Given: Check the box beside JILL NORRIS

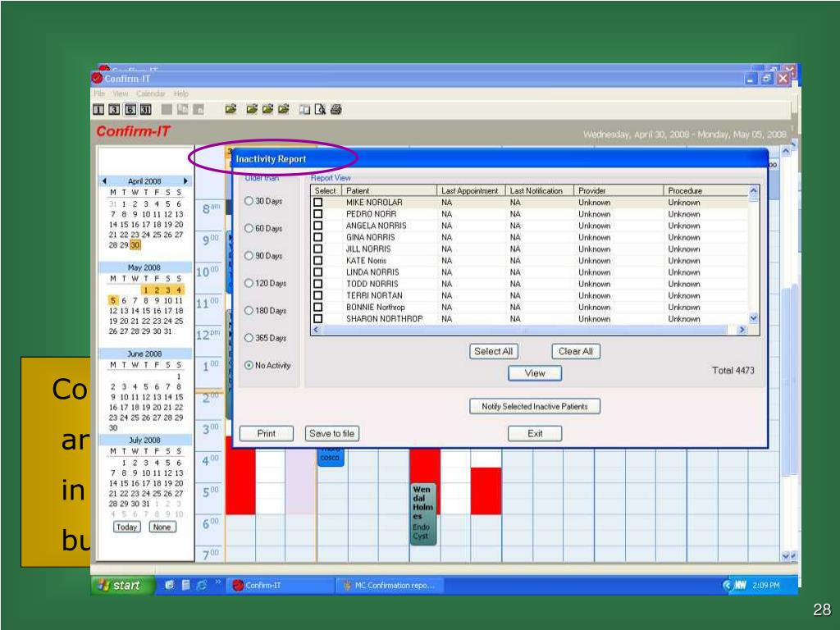Looking at the screenshot, I should coord(317,249).
